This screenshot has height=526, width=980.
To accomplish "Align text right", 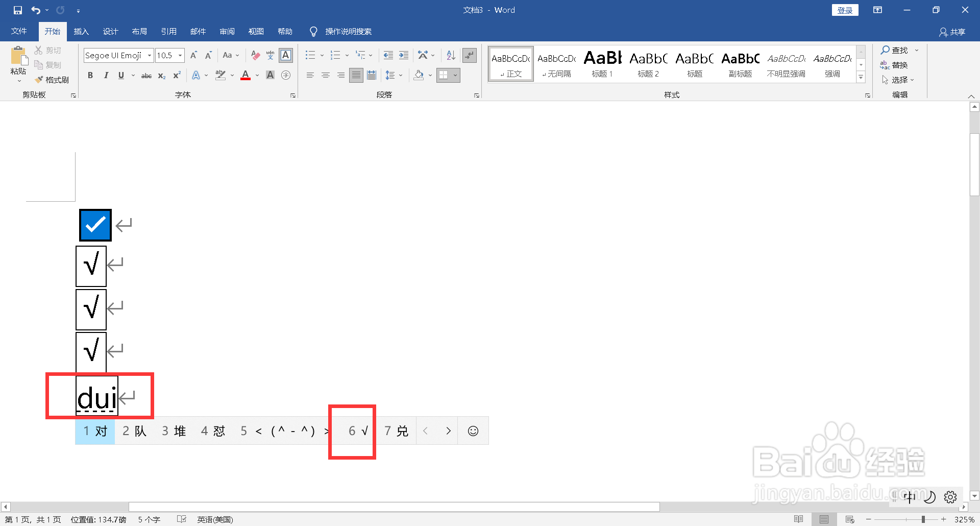I will (340, 75).
